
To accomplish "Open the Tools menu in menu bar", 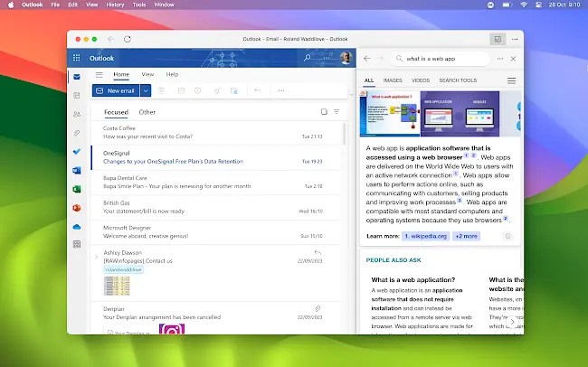I will point(139,5).
